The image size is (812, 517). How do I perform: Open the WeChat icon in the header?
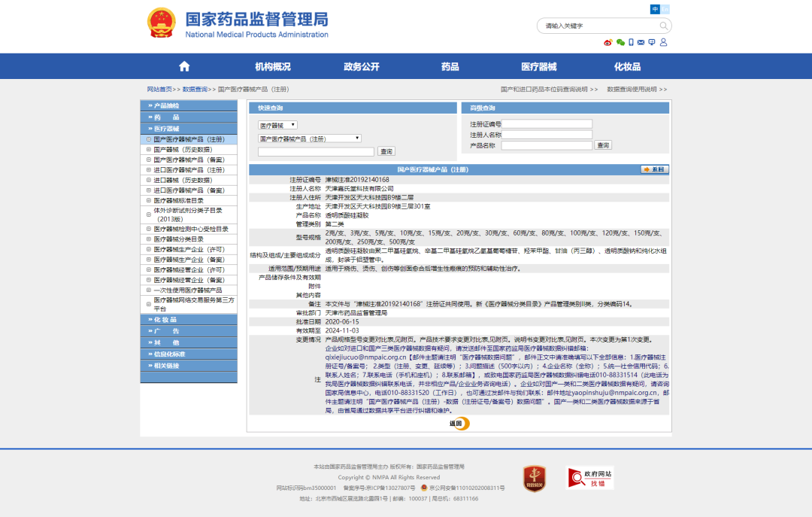620,43
